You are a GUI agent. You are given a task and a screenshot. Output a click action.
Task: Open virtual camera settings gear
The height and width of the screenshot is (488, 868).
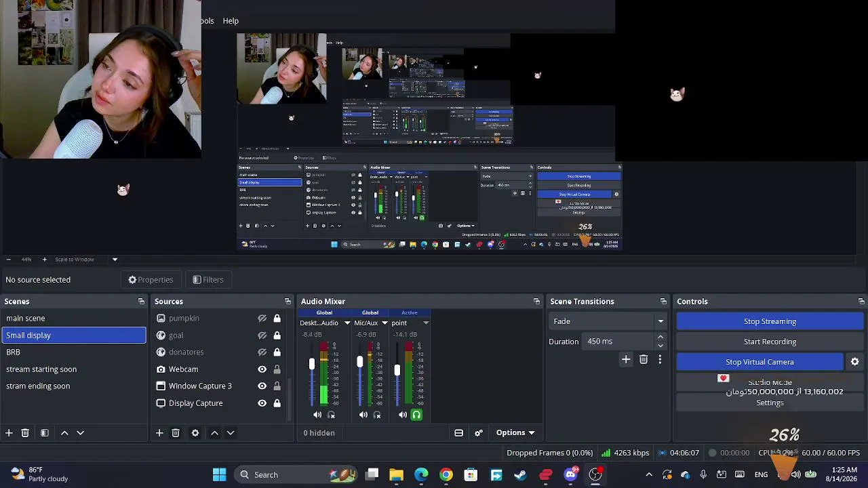point(855,362)
